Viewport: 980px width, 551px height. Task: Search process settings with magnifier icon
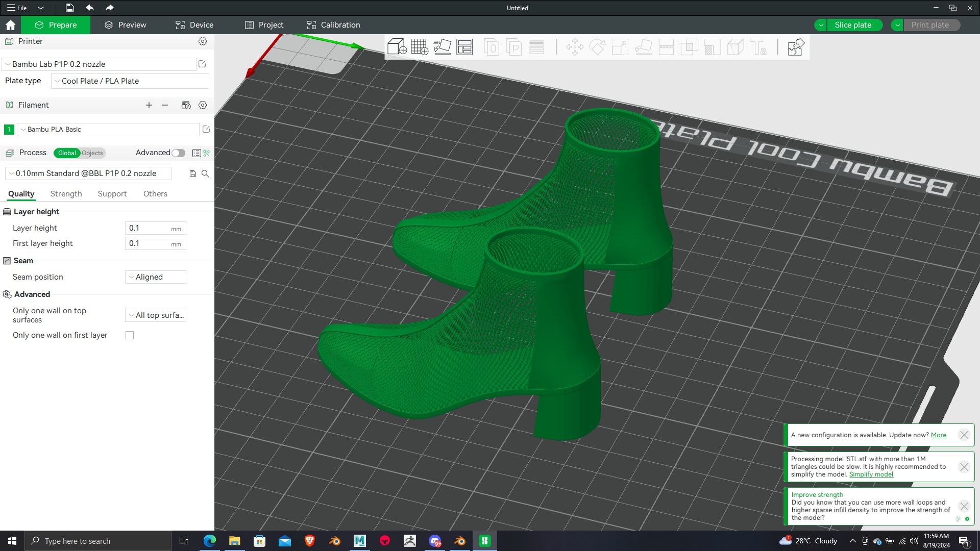coord(205,173)
